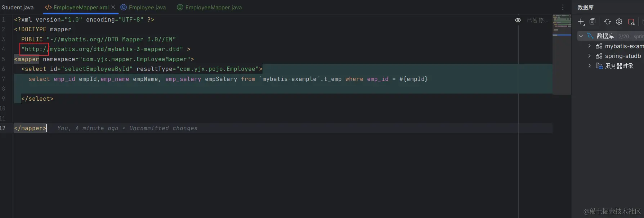
Task: Click the resultType com.yjx.pojo.Employee value
Action: pyautogui.click(x=218, y=69)
